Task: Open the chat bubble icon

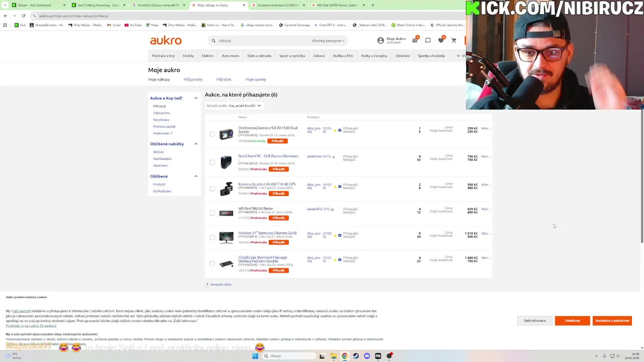Action: [428, 40]
